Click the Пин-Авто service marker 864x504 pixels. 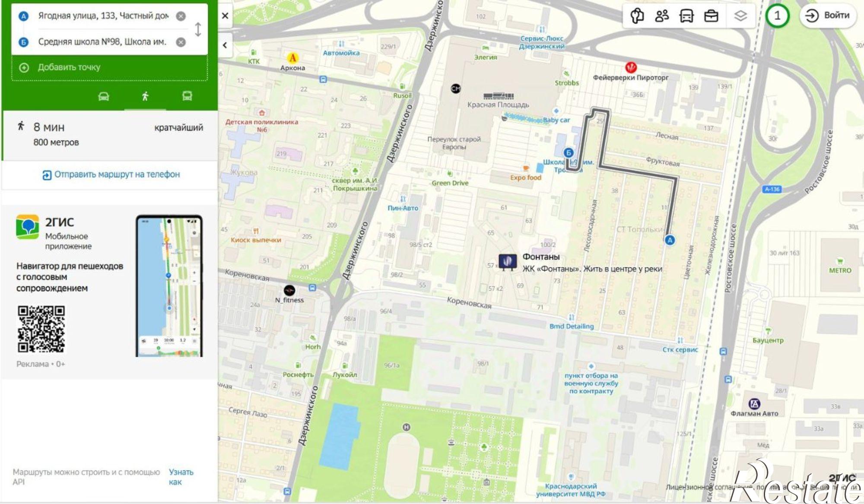tap(403, 199)
